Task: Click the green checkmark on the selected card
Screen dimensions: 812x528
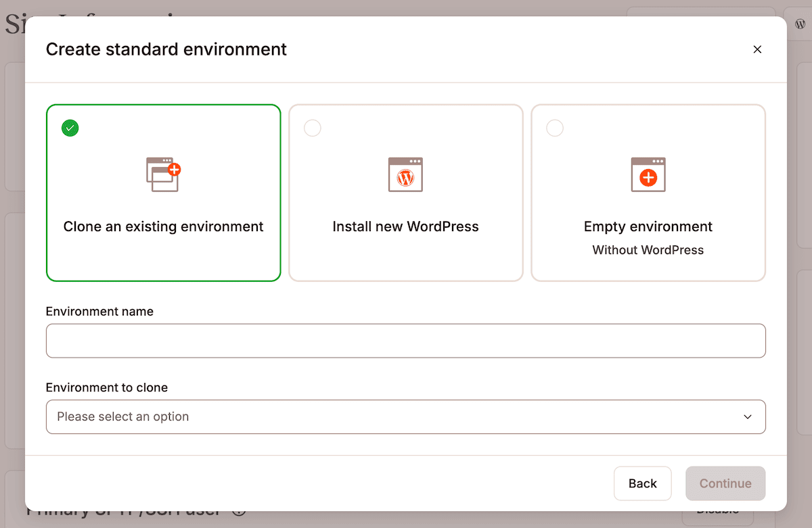Action: point(70,128)
